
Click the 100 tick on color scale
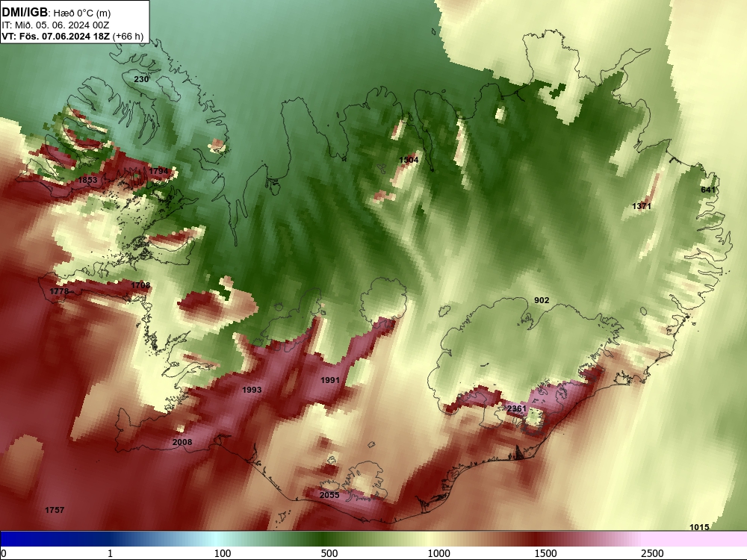coord(223,553)
